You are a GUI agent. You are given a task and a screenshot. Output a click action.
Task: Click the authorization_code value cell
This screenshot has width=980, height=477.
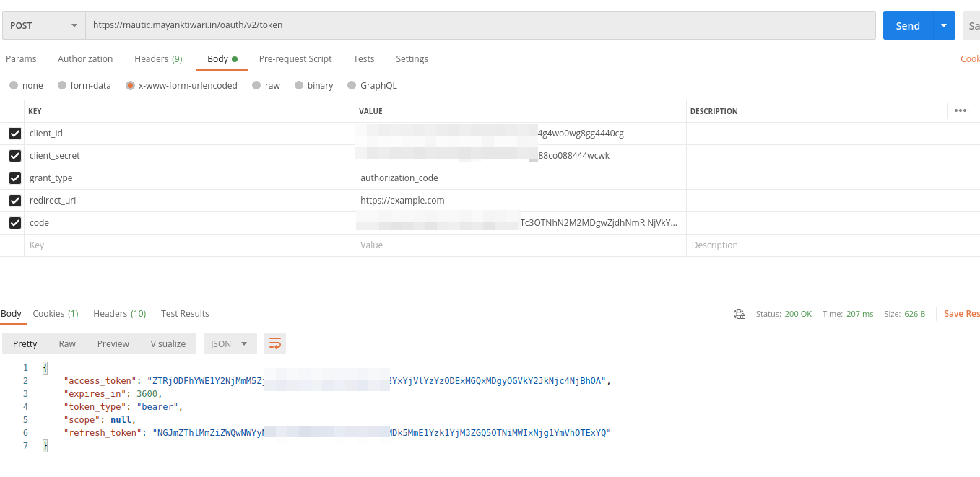(x=520, y=178)
